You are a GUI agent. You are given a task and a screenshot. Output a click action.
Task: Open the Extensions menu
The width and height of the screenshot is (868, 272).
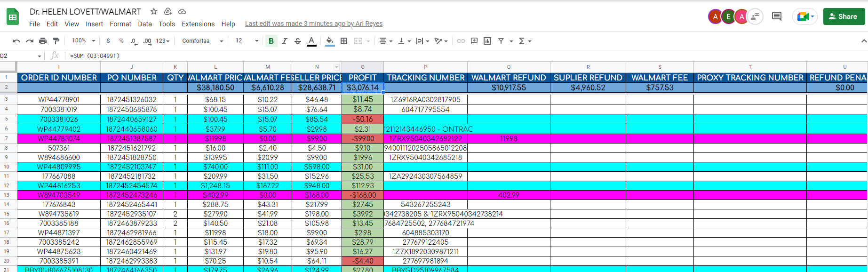click(x=198, y=24)
